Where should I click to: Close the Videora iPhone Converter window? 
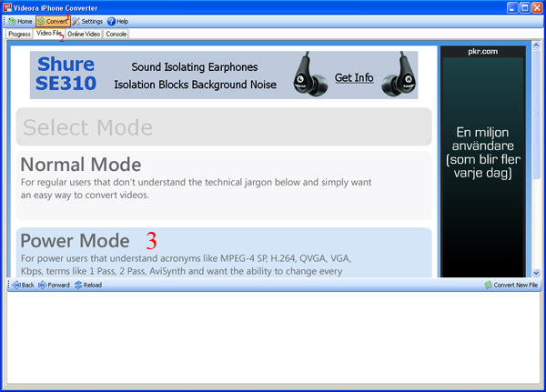click(537, 7)
